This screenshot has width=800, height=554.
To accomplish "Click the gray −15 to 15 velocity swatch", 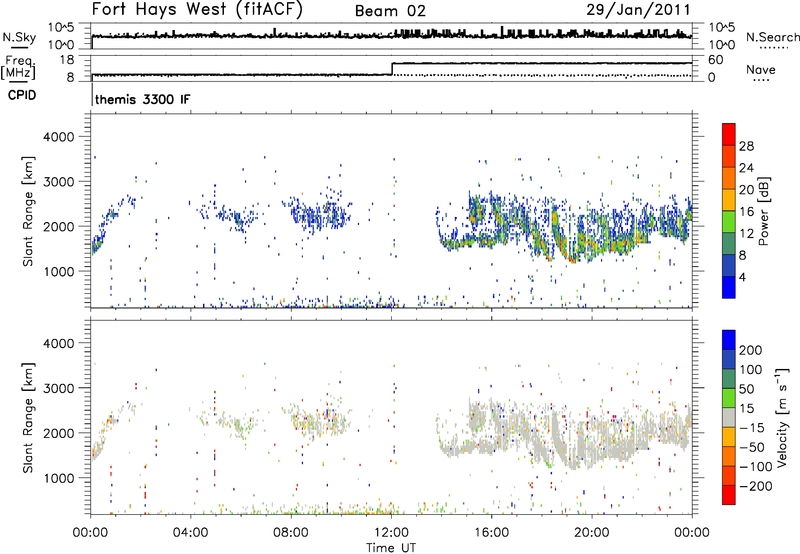I will (729, 417).
